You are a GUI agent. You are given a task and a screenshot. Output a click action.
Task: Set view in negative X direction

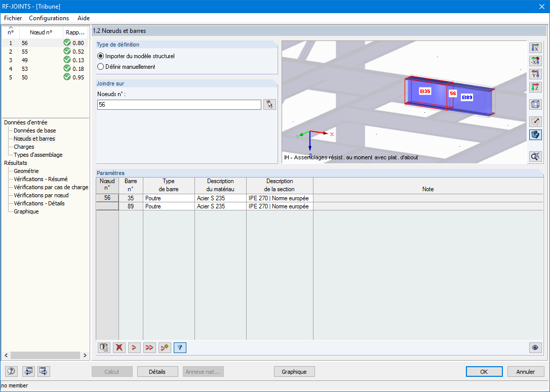[x=535, y=61]
